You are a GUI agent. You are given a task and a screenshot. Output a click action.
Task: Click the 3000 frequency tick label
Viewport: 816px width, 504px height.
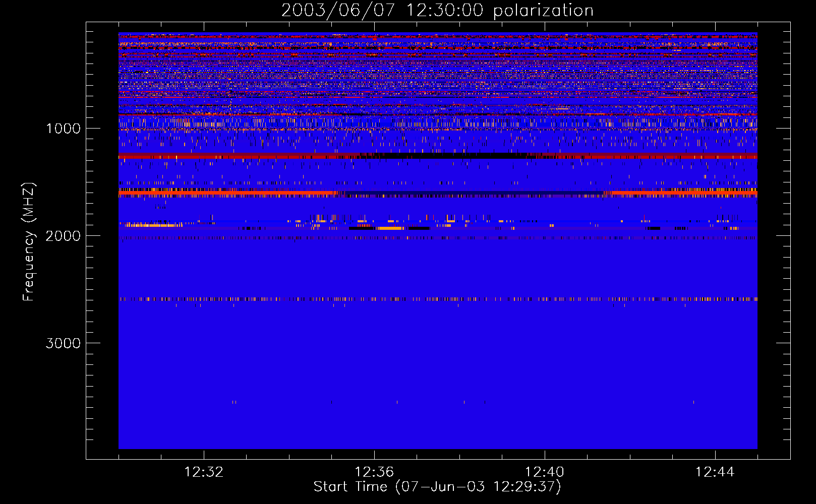pos(63,343)
